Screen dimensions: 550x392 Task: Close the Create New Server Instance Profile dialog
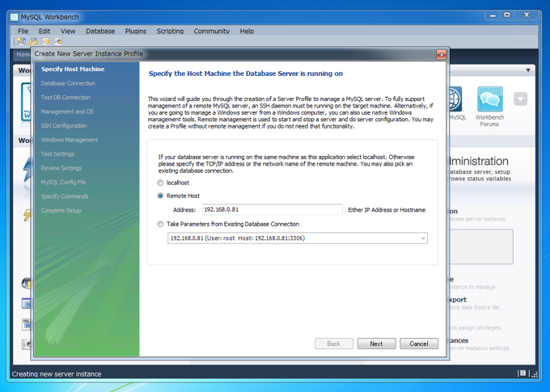441,54
